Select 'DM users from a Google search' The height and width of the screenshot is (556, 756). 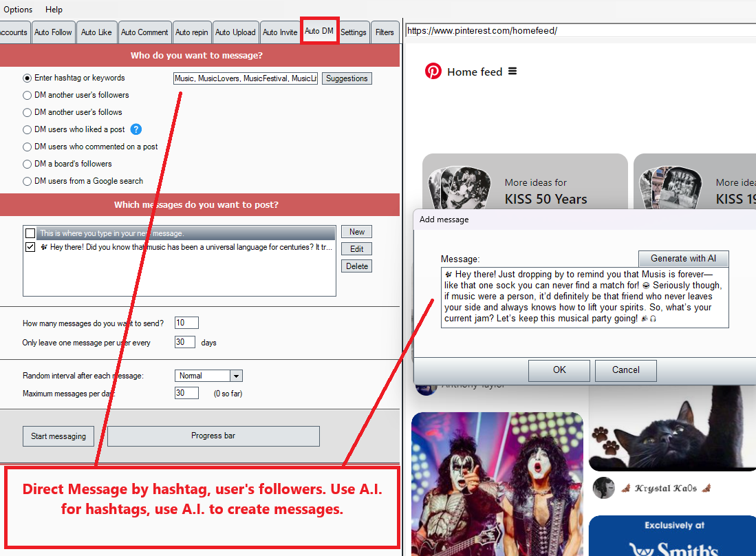tap(28, 182)
